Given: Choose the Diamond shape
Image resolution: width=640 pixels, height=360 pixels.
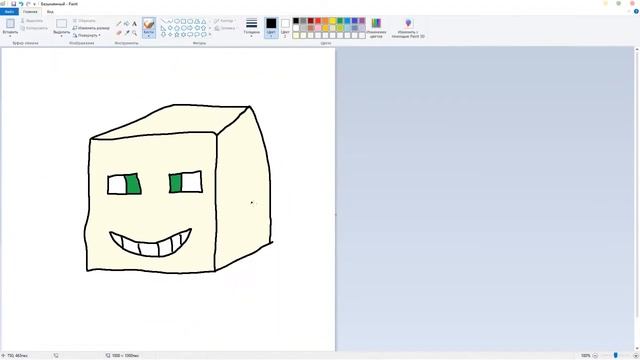Looking at the screenshot, I should (x=170, y=28).
